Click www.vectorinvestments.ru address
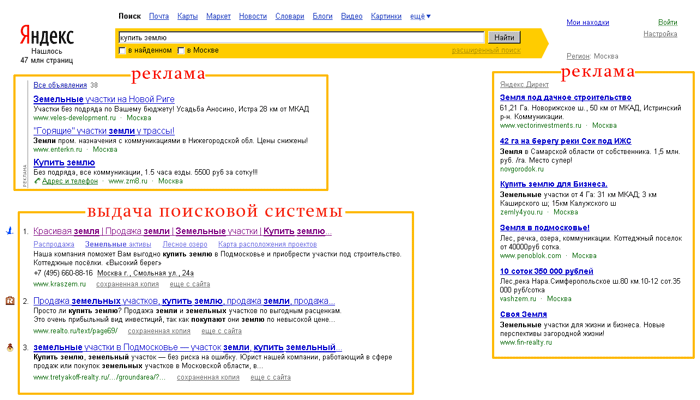Screen dimensions: 700x400 (541, 126)
